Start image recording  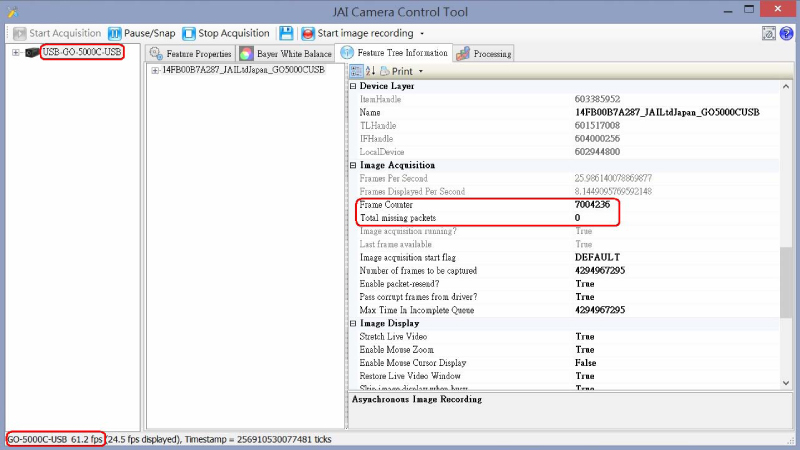coord(358,33)
